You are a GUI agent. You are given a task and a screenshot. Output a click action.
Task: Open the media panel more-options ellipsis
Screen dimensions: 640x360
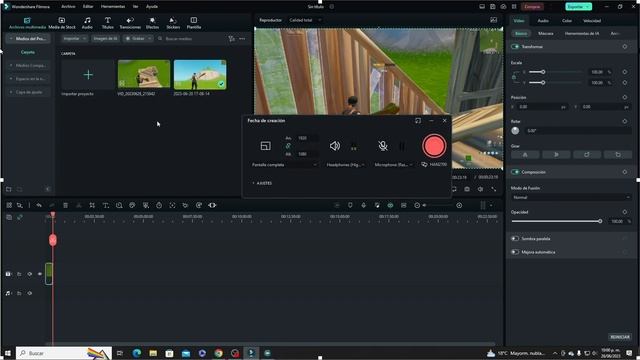point(242,38)
